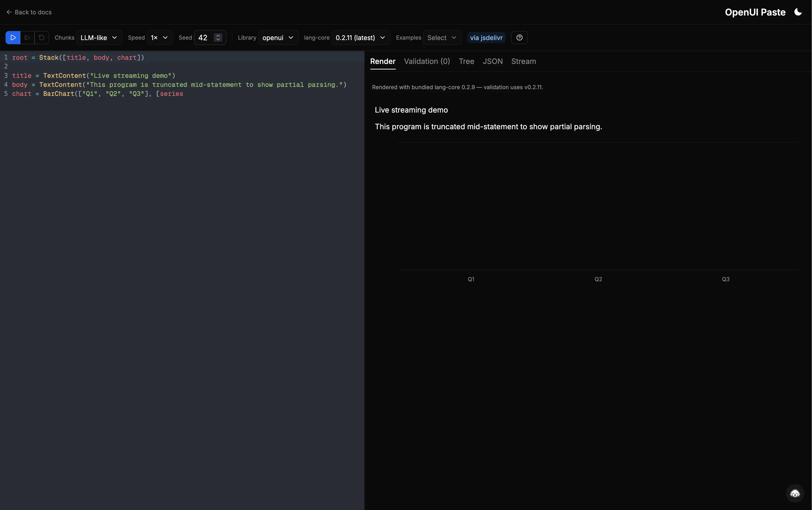Click the bundled lang-core version notice
This screenshot has height=510, width=812.
457,87
